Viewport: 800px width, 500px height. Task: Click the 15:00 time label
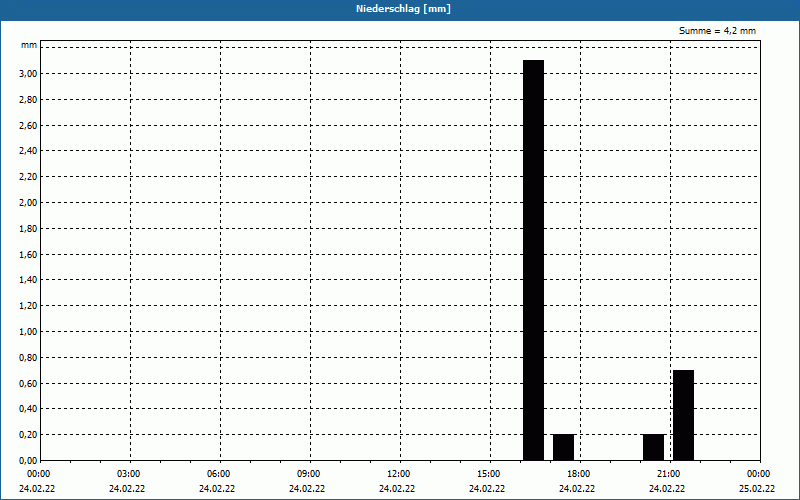click(489, 474)
